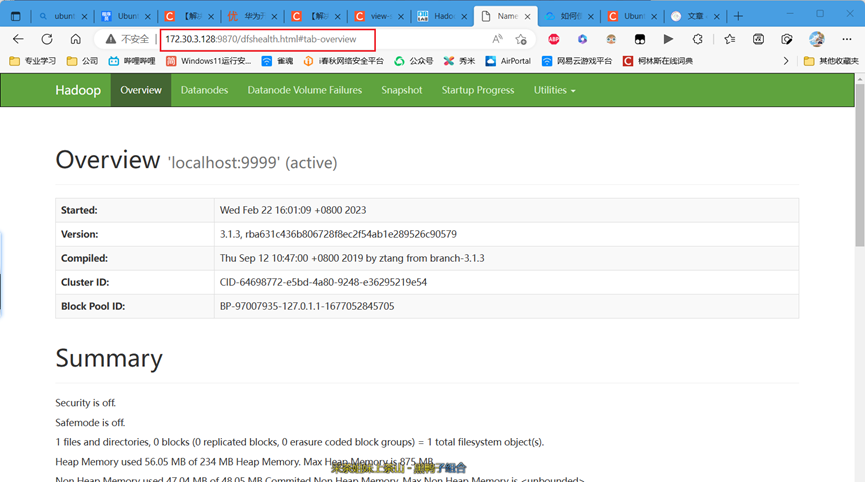865x482 pixels.
Task: Open the Collections toolbar icon
Action: click(759, 39)
